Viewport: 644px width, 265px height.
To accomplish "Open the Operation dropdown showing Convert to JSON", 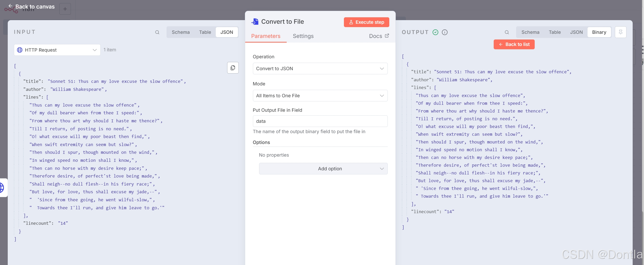I will 320,69.
